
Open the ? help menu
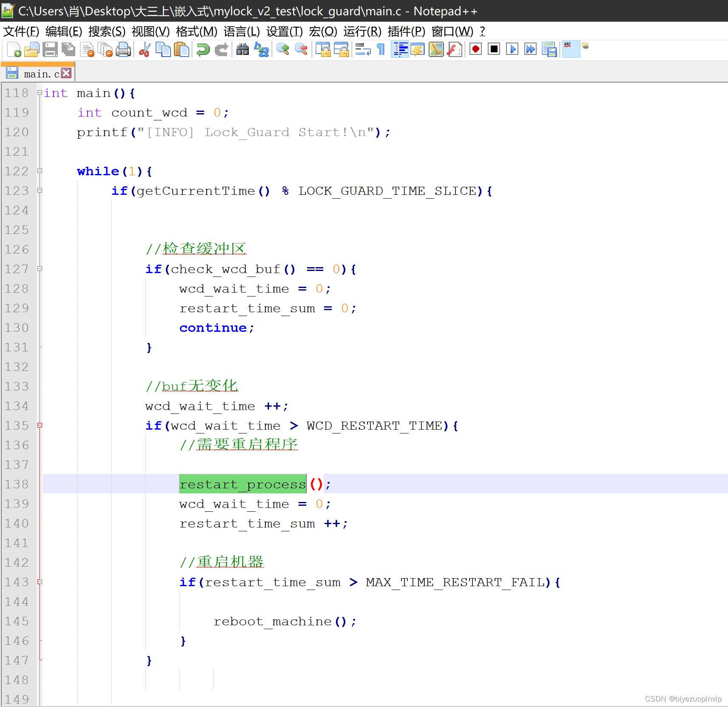482,31
